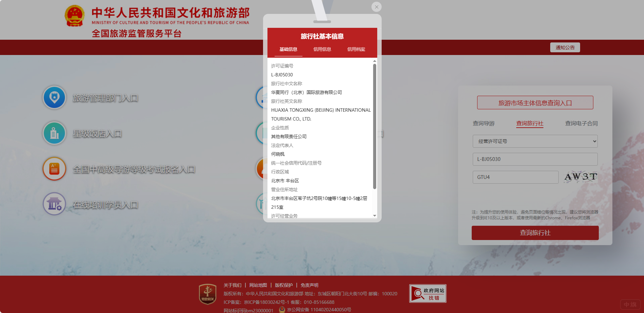Open the 全国中高级导游等级考试报名入口 icon

point(54,169)
